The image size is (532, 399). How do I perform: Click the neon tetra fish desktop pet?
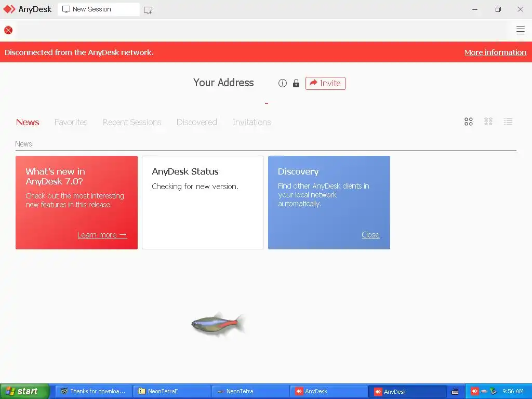coord(218,324)
